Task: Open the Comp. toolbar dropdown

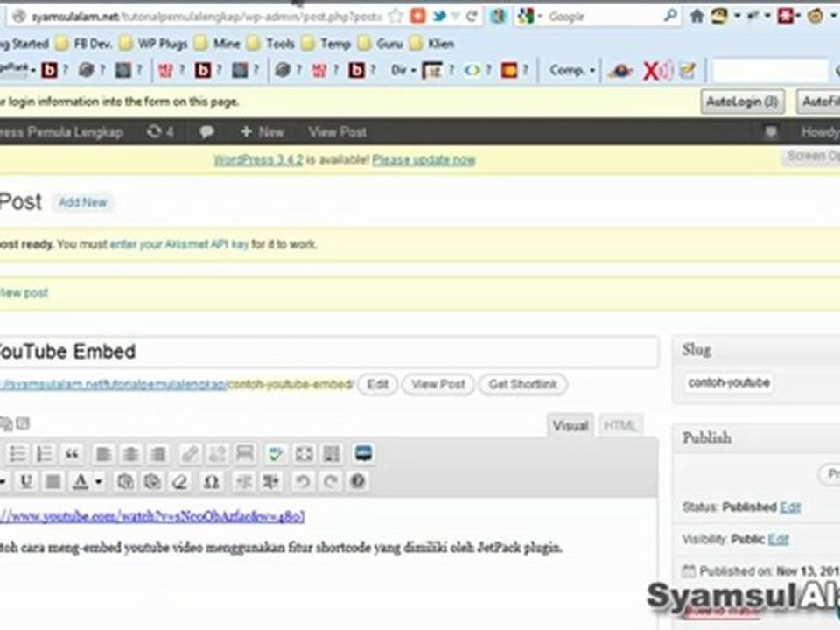Action: point(572,70)
